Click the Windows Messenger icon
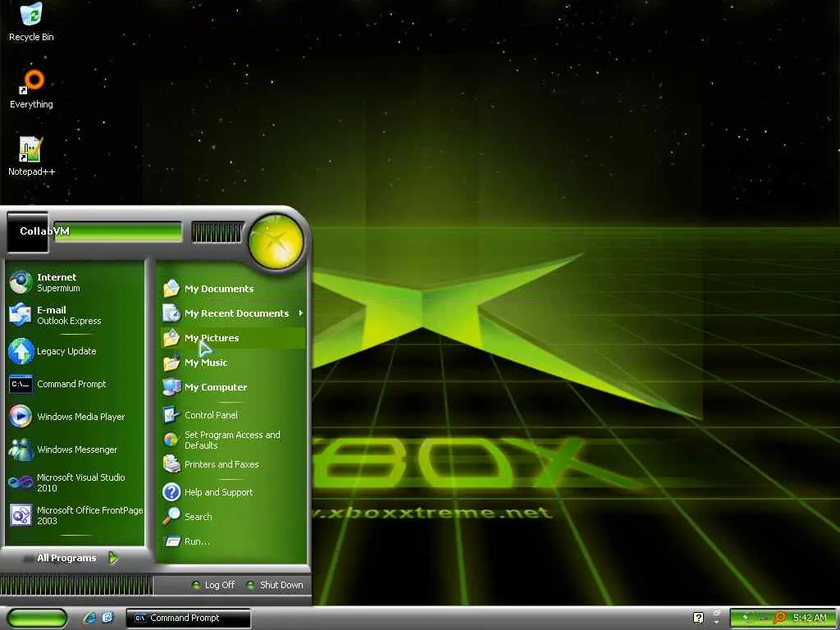Screen dimensions: 840x630 pos(21,450)
